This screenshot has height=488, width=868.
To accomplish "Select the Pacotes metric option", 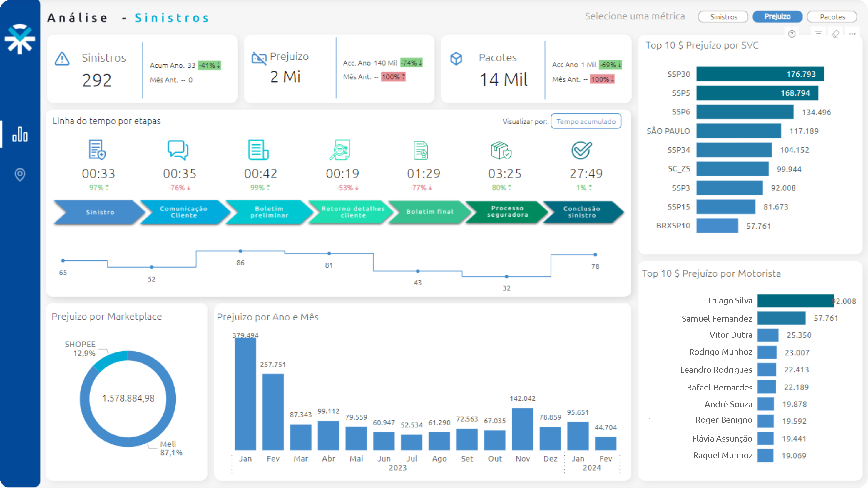I will 832,17.
